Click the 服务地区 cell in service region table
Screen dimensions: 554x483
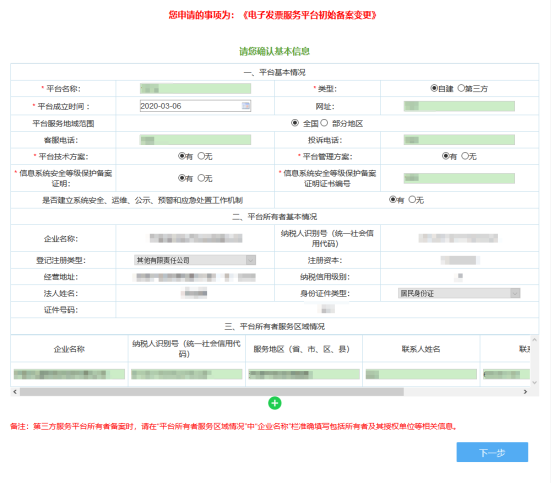click(x=304, y=374)
